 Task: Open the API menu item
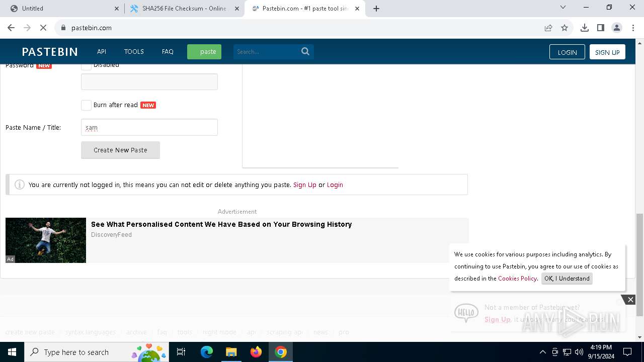[x=102, y=52]
